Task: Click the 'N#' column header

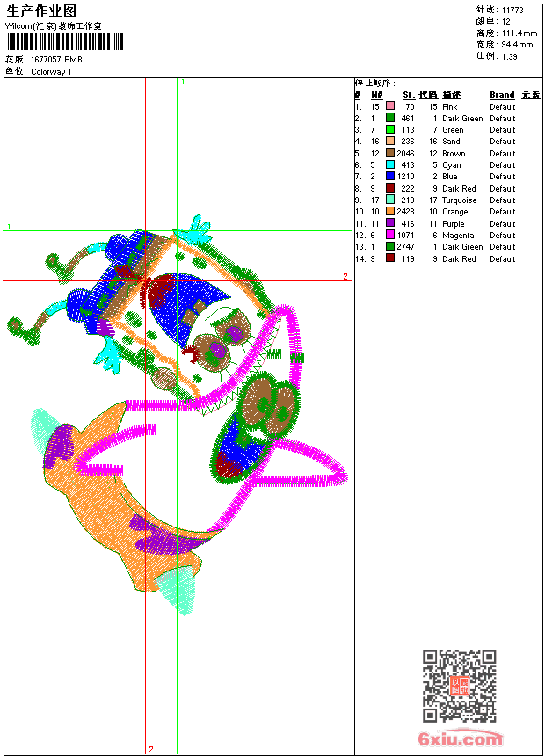Action: tap(377, 95)
